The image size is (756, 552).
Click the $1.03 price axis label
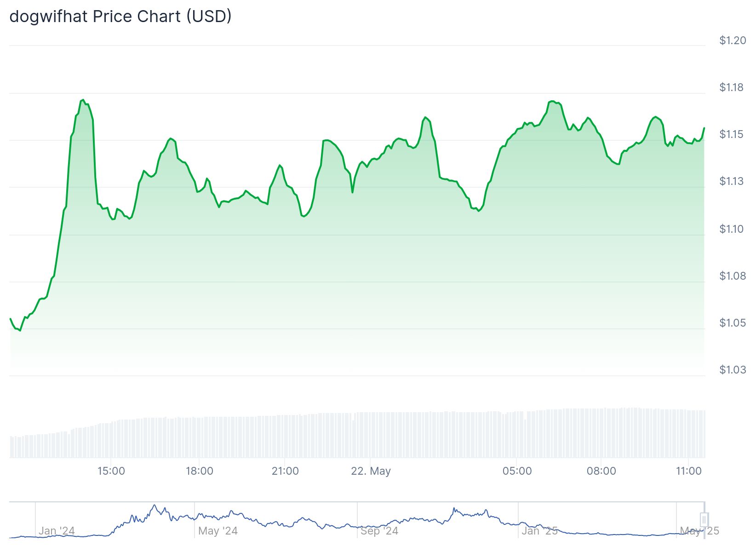click(x=733, y=370)
